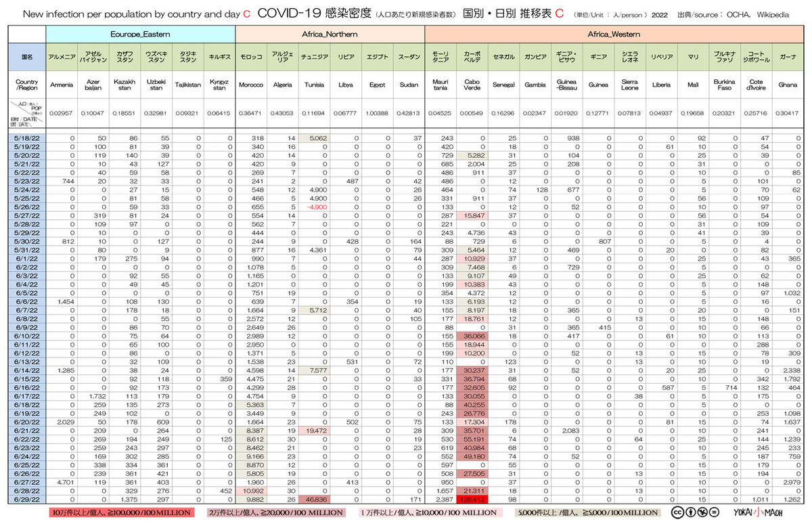Select the Senegal column header
This screenshot has width=812, height=524.
(503, 85)
